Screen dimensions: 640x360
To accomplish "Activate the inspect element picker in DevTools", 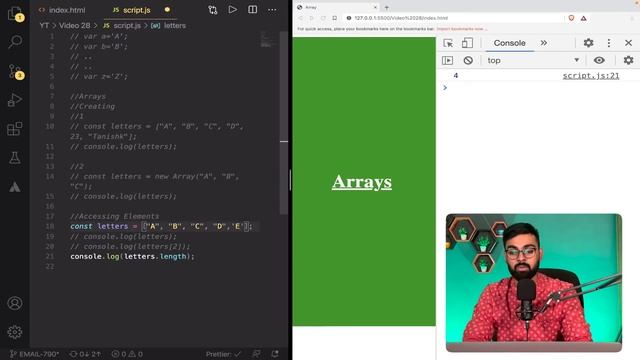I will pos(448,43).
